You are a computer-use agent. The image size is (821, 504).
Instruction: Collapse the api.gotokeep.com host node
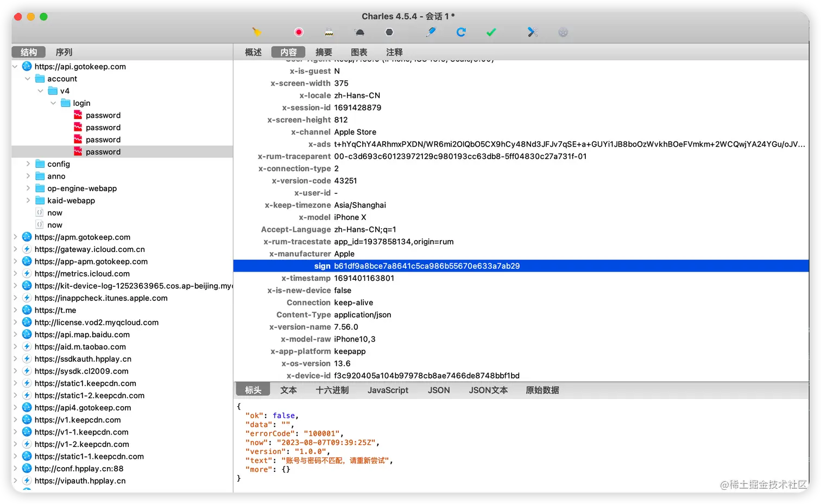pos(15,66)
